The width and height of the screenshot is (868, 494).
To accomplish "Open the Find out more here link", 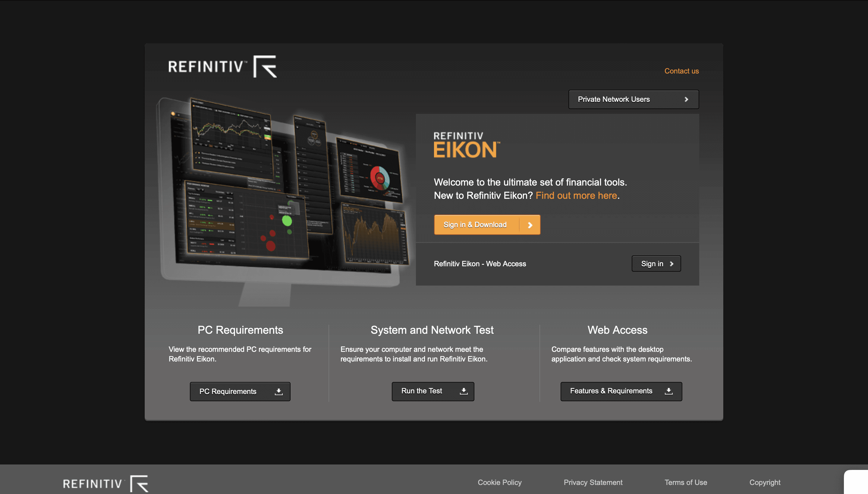I will click(576, 195).
